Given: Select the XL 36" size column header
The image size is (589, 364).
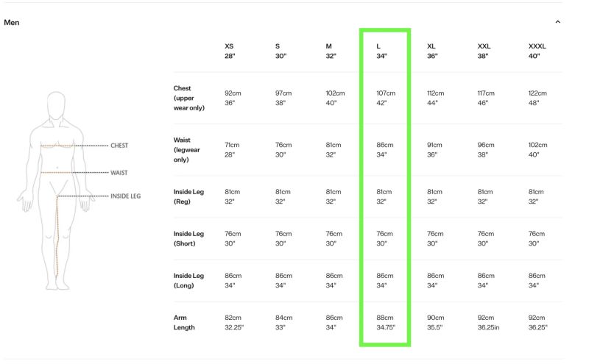Looking at the screenshot, I should [x=431, y=51].
